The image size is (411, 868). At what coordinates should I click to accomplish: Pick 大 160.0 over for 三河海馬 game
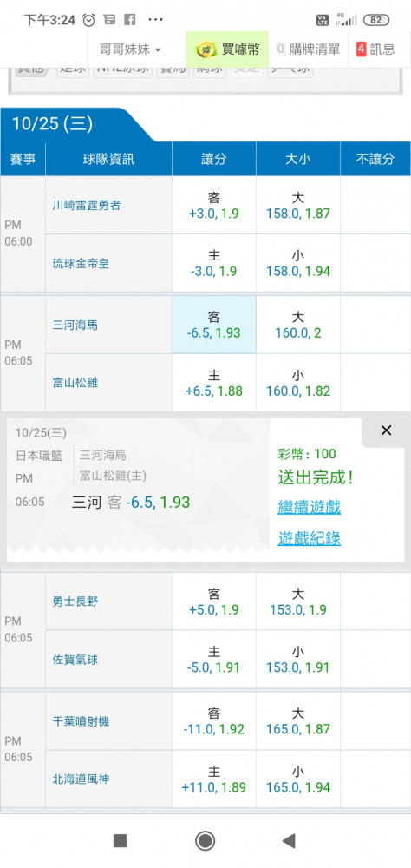298,325
